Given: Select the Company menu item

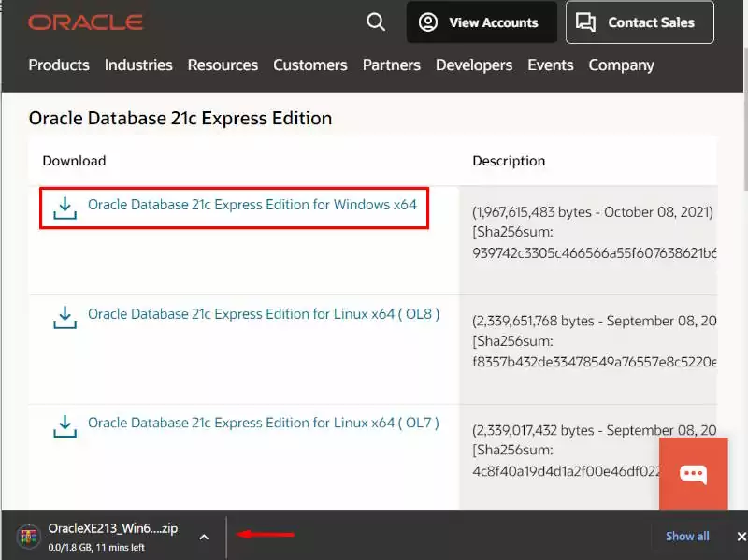Looking at the screenshot, I should pos(621,65).
